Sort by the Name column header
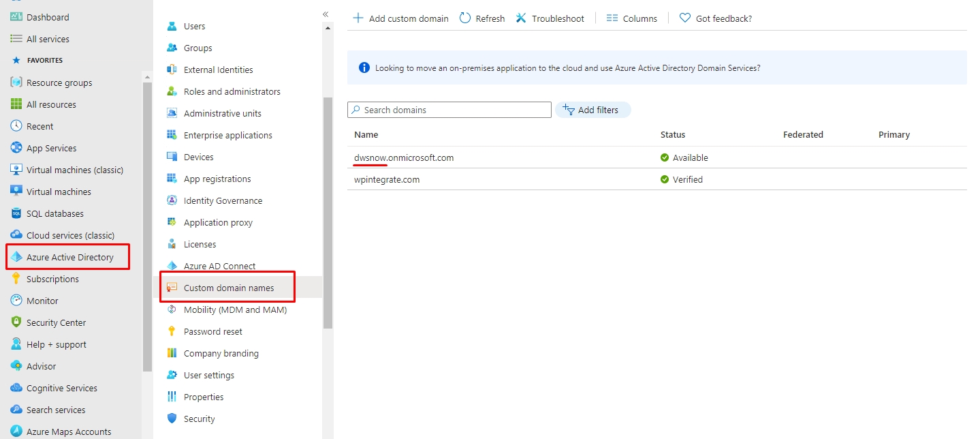The width and height of the screenshot is (980, 439). [366, 134]
